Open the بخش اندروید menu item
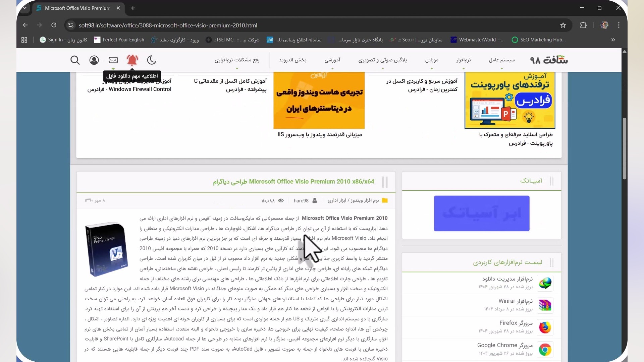The height and width of the screenshot is (362, 644). coord(292,60)
